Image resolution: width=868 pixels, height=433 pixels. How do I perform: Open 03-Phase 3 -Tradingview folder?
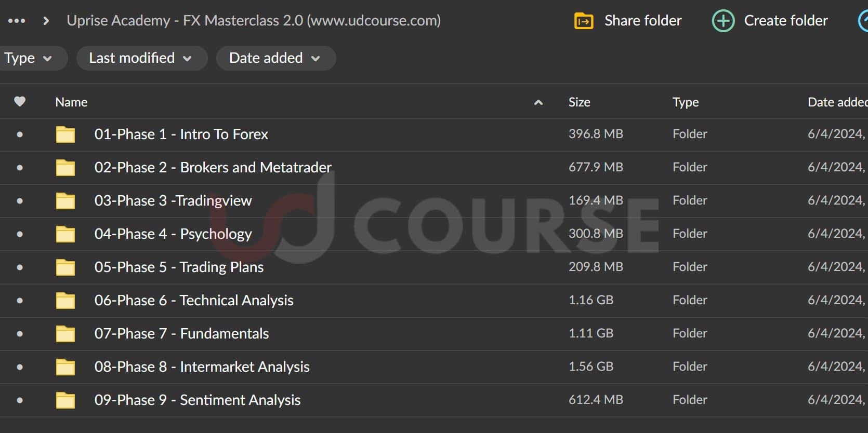(x=173, y=201)
